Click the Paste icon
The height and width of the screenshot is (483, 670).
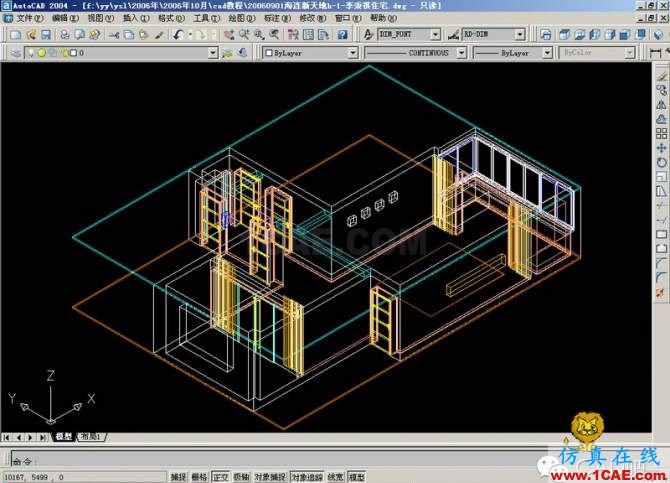[144, 35]
